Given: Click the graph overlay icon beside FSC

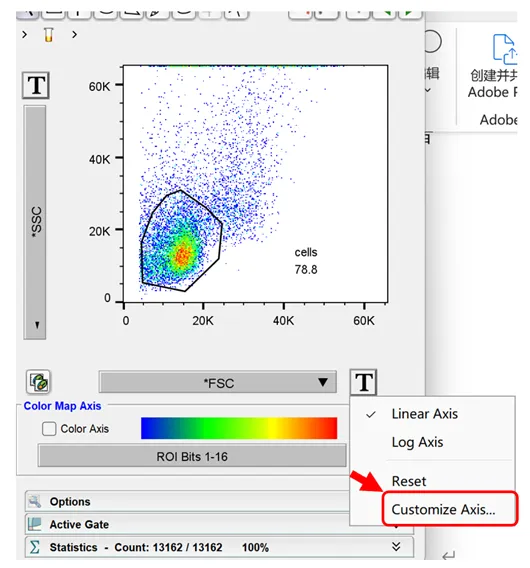Looking at the screenshot, I should (x=38, y=382).
